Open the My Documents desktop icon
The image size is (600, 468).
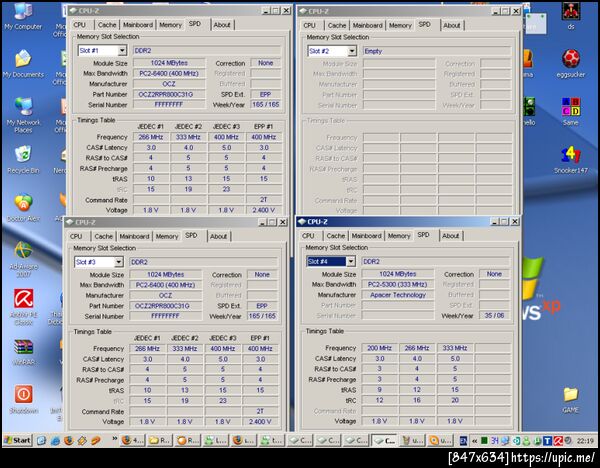(22, 59)
